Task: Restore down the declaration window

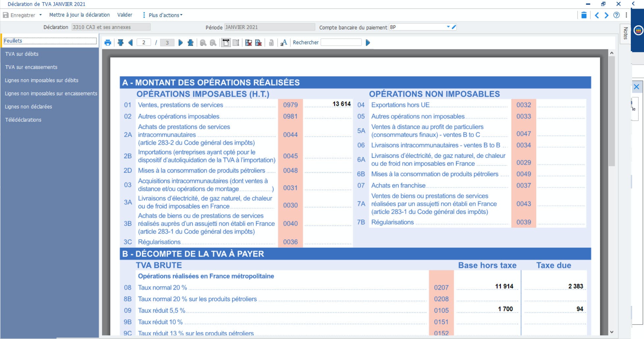Action: click(603, 4)
